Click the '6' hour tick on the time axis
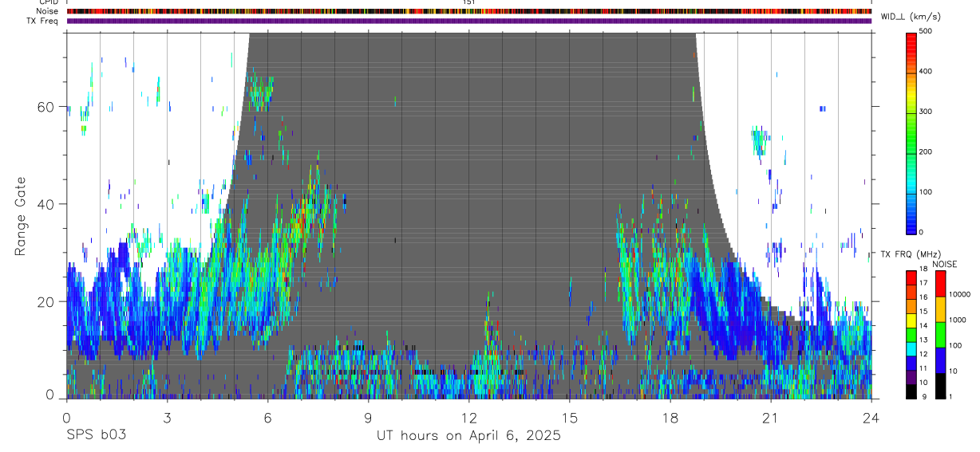Image resolution: width=980 pixels, height=452 pixels. [267, 418]
